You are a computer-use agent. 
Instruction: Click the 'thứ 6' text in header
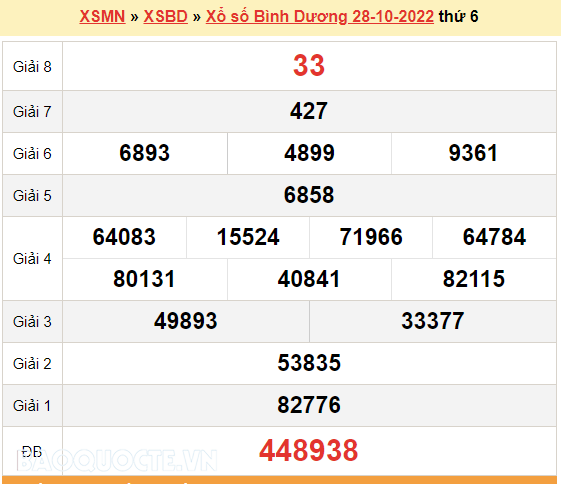458,16
